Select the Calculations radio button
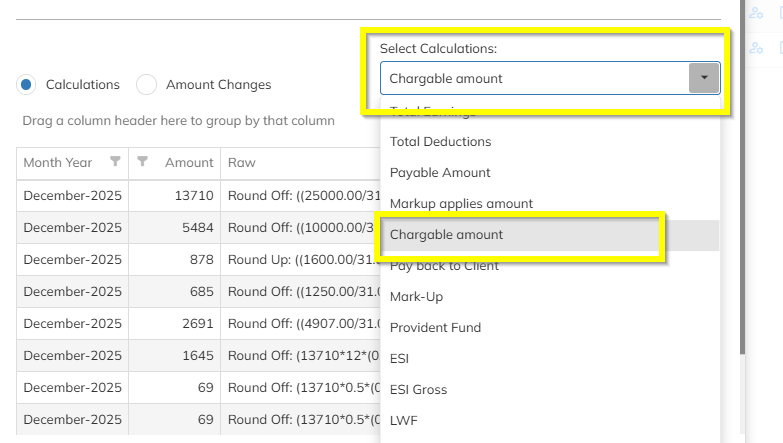783x443 pixels. click(x=27, y=85)
